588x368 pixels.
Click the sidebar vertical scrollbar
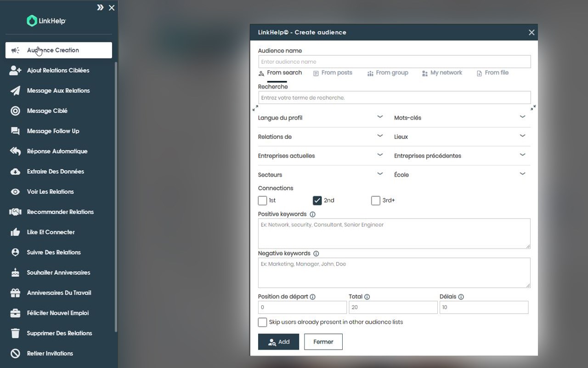[x=116, y=197]
